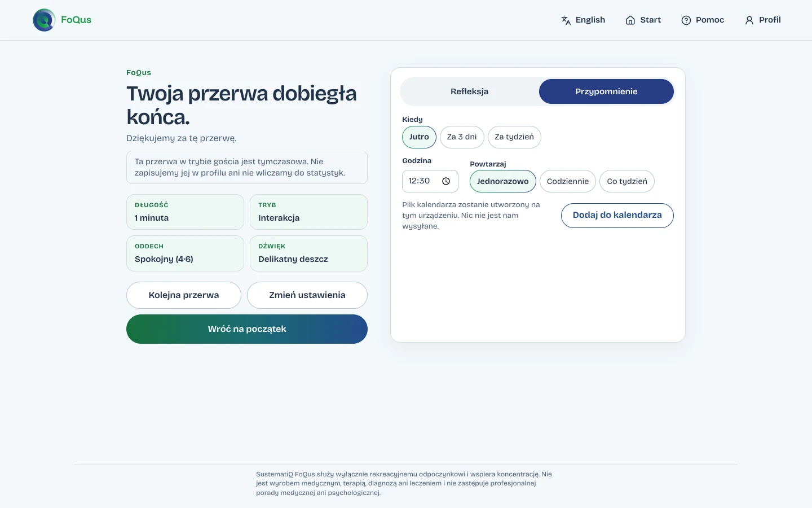Open the Profil page
The image size is (812, 508).
763,20
